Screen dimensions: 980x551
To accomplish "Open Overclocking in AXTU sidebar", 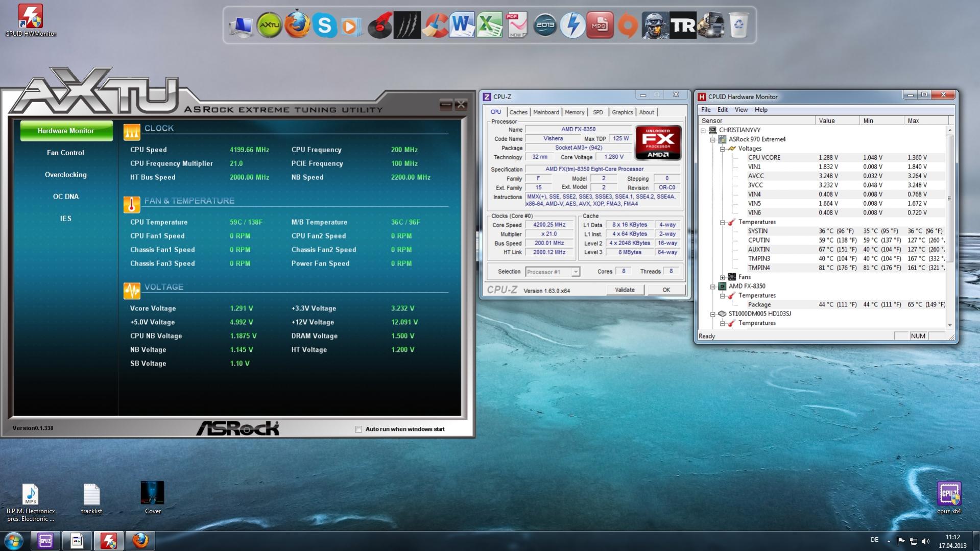I will [x=65, y=175].
